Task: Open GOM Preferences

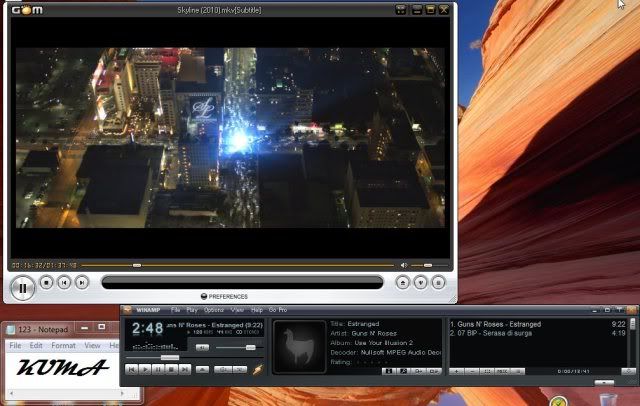Action: click(x=224, y=296)
